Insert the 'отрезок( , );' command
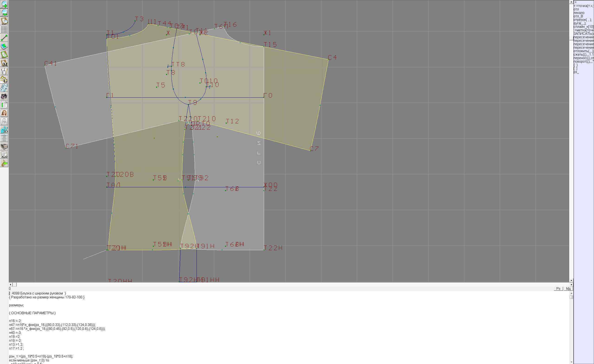The width and height of the screenshot is (594, 364). (x=582, y=20)
